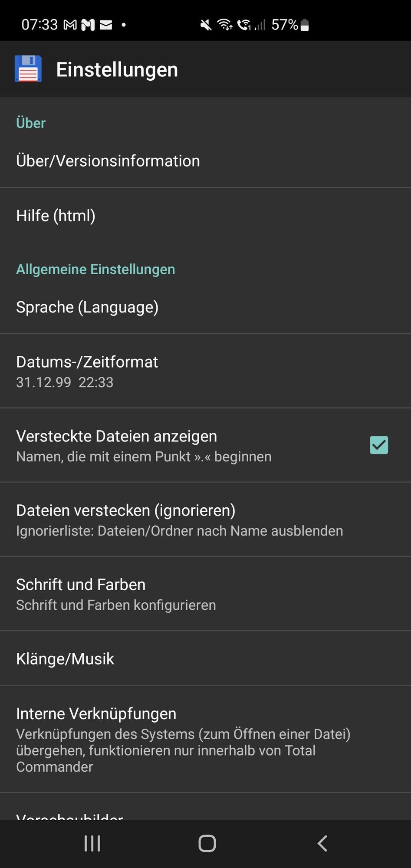Tap the envelope mail notification icon
Viewport: 411px width, 868px height.
click(x=106, y=25)
